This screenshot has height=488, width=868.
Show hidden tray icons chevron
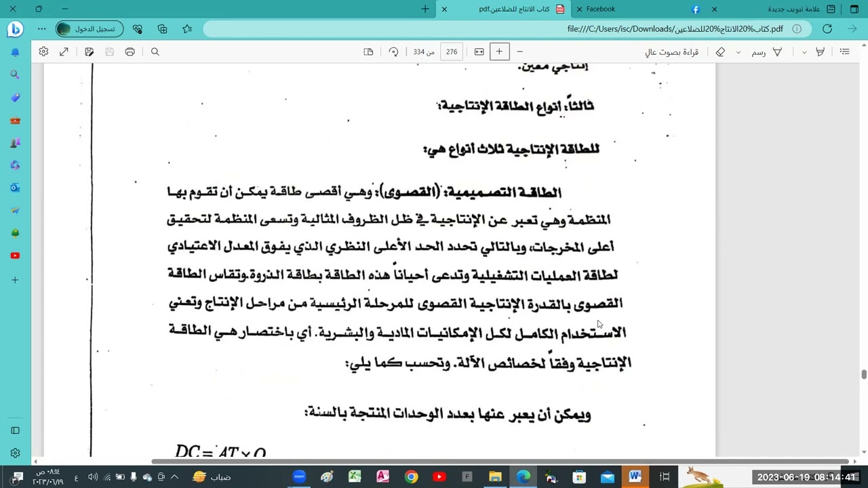click(174, 477)
